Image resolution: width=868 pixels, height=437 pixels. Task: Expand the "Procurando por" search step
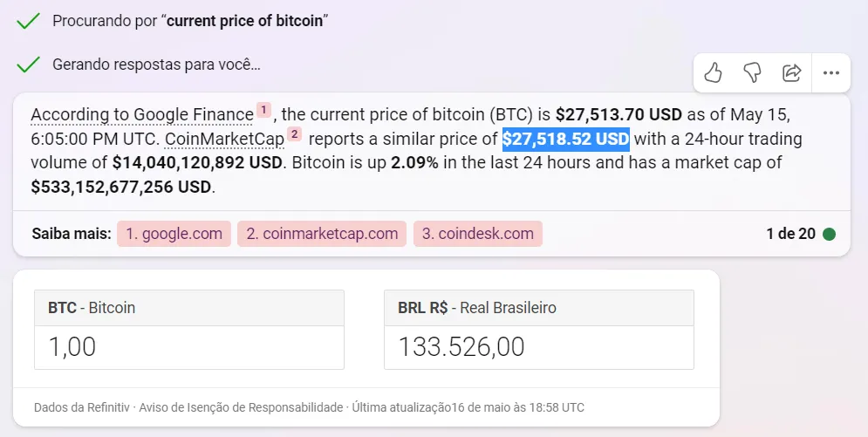pyautogui.click(x=190, y=21)
